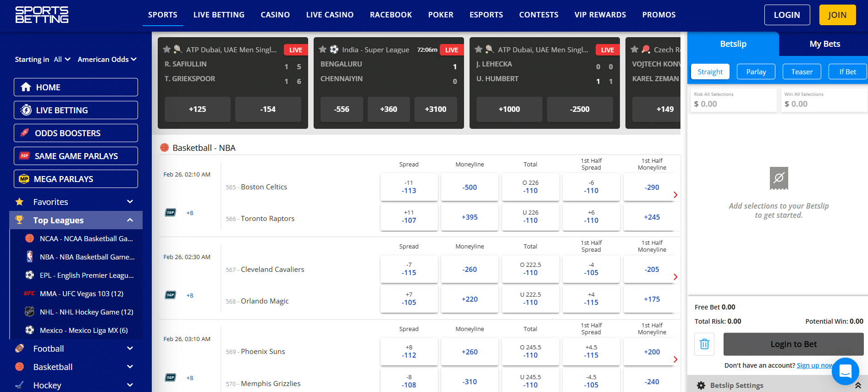Toggle Cleveland Cavaliers spread -7 selection

tap(409, 269)
